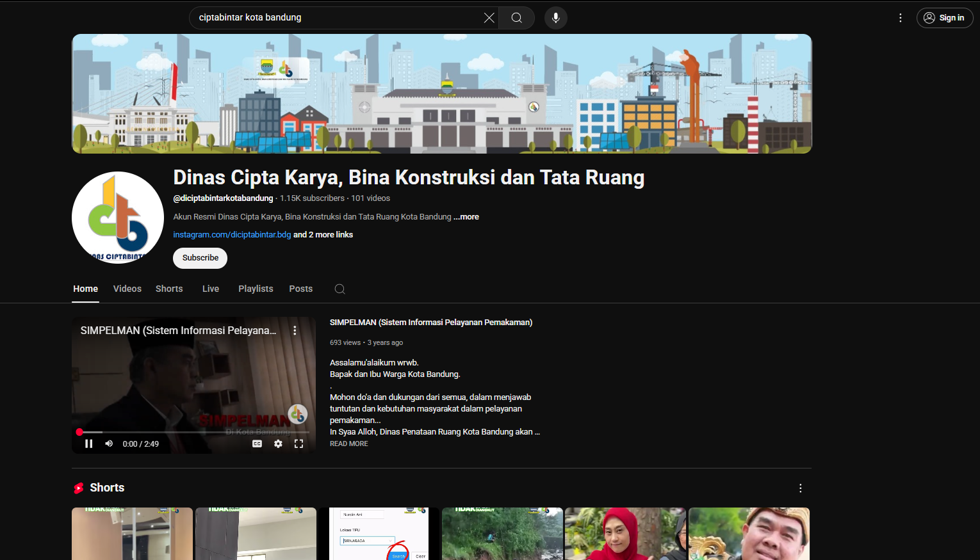Open featured video player settings gear
The image size is (980, 560).
(278, 444)
